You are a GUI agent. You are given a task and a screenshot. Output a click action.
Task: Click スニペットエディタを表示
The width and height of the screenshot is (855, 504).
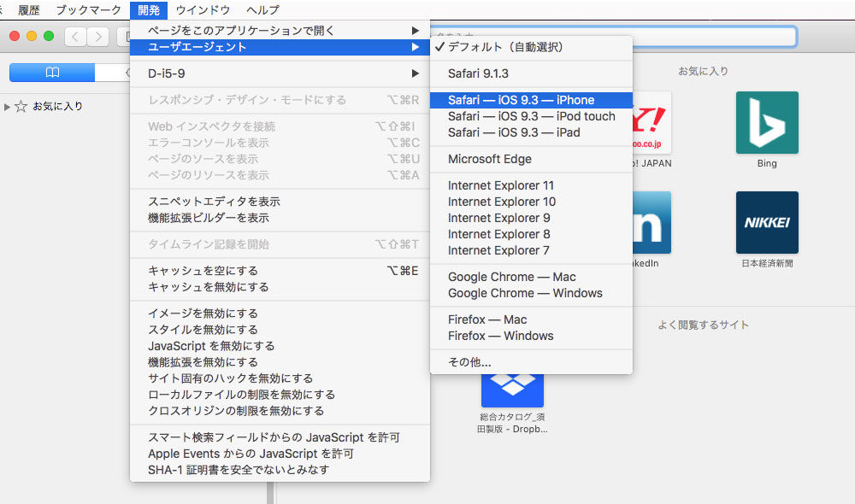tap(280, 202)
